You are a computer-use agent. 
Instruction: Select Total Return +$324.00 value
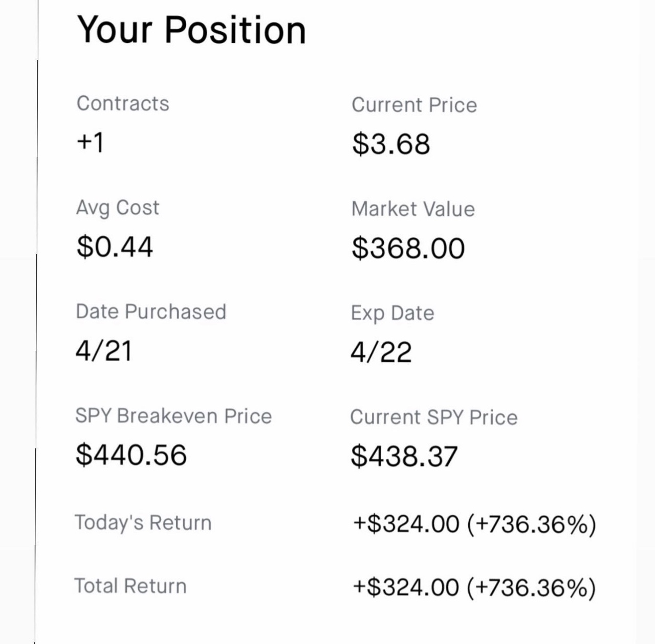(474, 588)
